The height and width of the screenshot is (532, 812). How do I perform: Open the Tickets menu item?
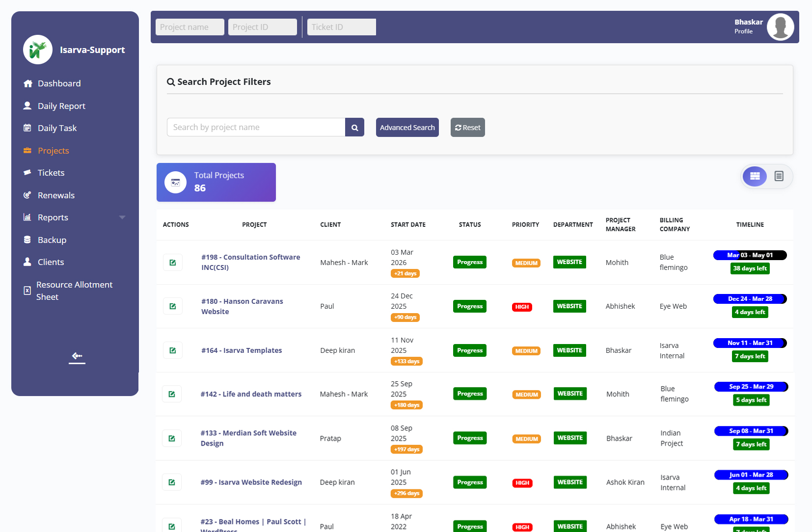[x=51, y=173]
